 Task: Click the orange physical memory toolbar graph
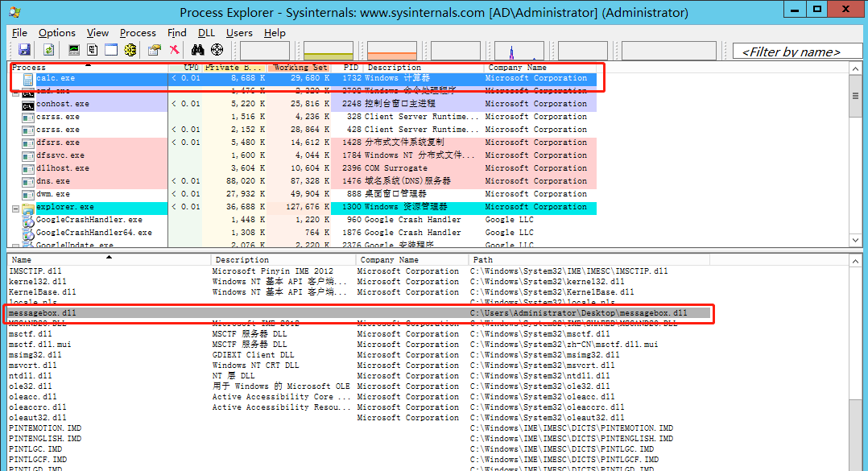(x=392, y=51)
